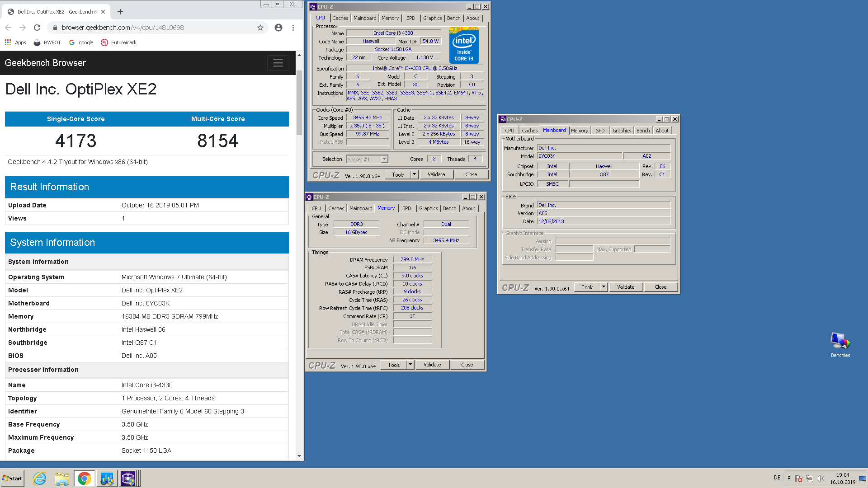Image resolution: width=868 pixels, height=488 pixels.
Task: Open Tools dropdown arrow in Memory CPU-Z window
Action: point(410,365)
